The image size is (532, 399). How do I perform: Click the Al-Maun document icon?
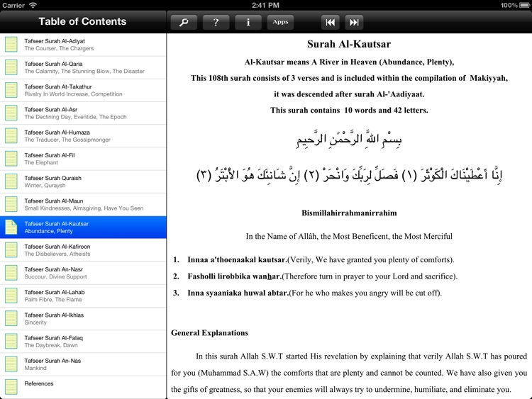11,204
